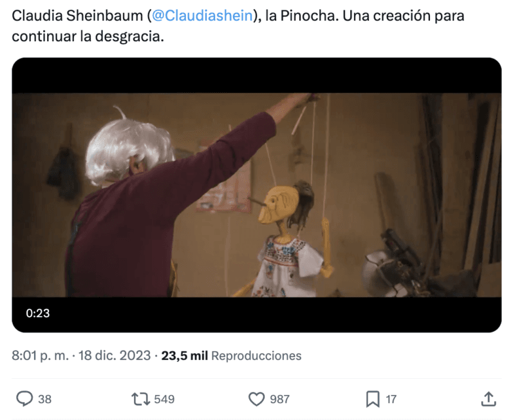515x420 pixels.
Task: Open the share upload icon
Action: click(x=489, y=399)
